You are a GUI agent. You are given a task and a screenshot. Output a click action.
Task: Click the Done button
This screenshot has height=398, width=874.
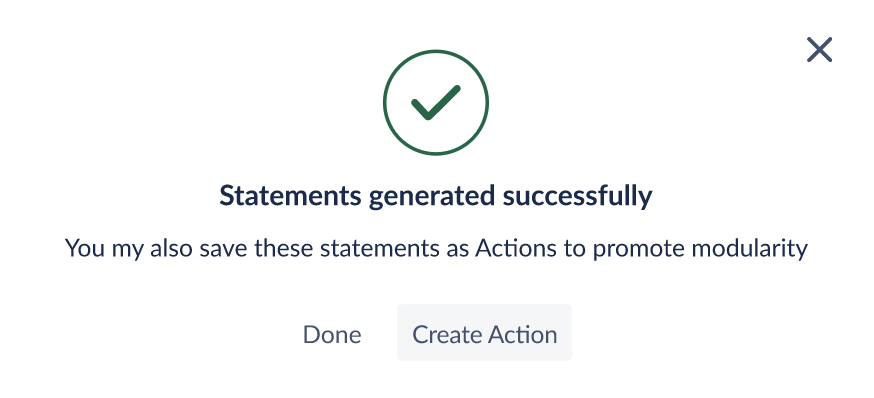tap(332, 334)
